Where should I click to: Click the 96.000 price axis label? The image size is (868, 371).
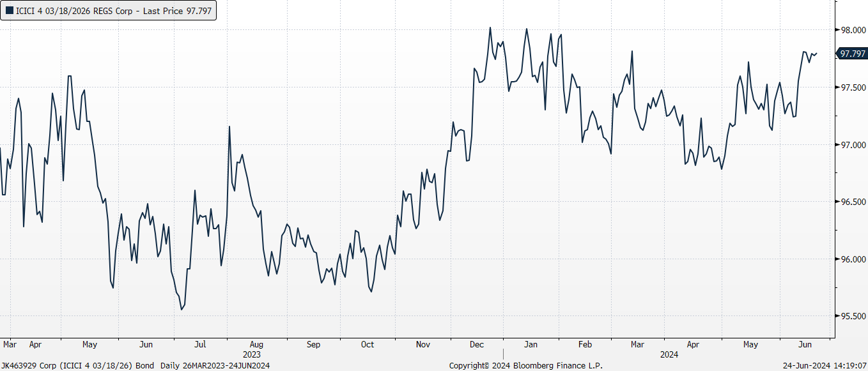pos(853,259)
